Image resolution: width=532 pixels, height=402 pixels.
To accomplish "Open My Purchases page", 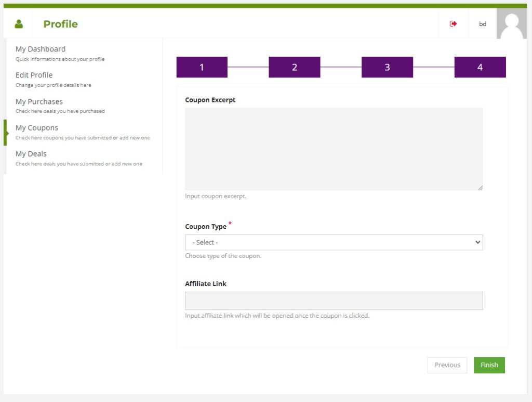I will pos(39,101).
